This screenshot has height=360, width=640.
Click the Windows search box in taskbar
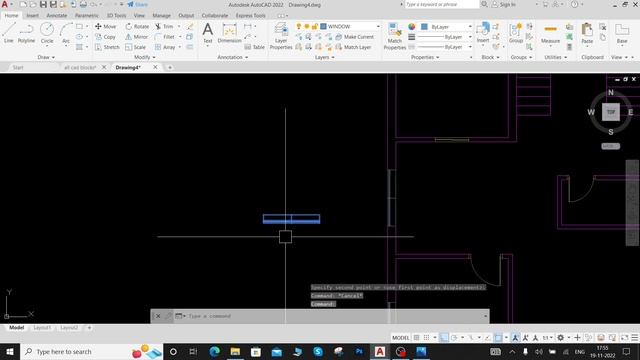pos(91,351)
